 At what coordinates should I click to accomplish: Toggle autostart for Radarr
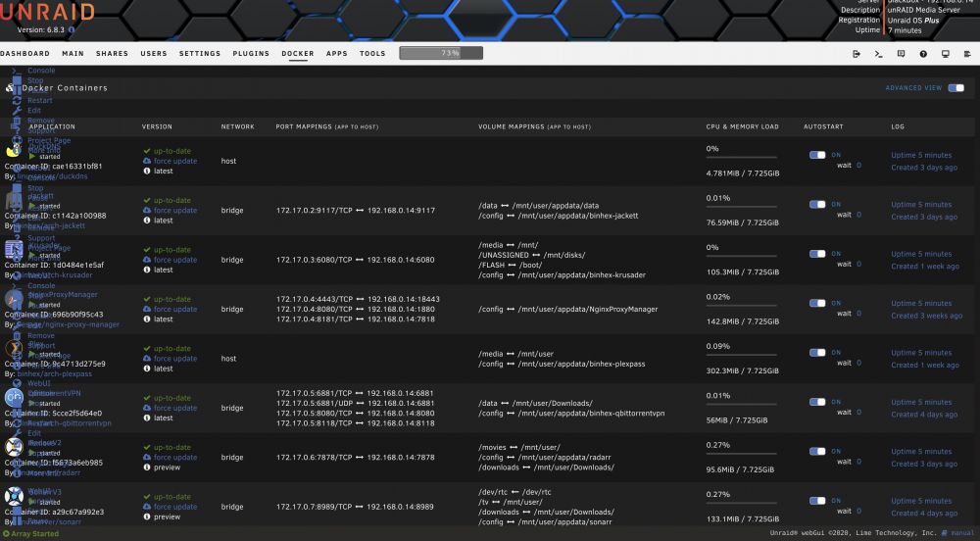tap(817, 451)
